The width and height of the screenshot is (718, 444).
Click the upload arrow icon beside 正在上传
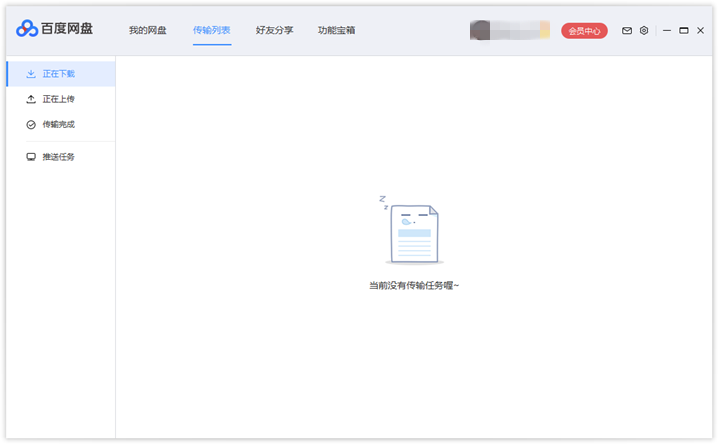[31, 99]
